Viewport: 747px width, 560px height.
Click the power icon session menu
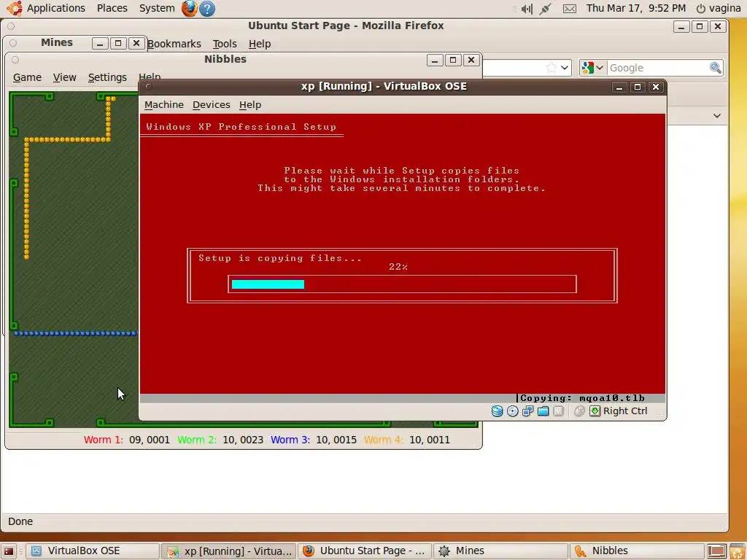click(701, 9)
